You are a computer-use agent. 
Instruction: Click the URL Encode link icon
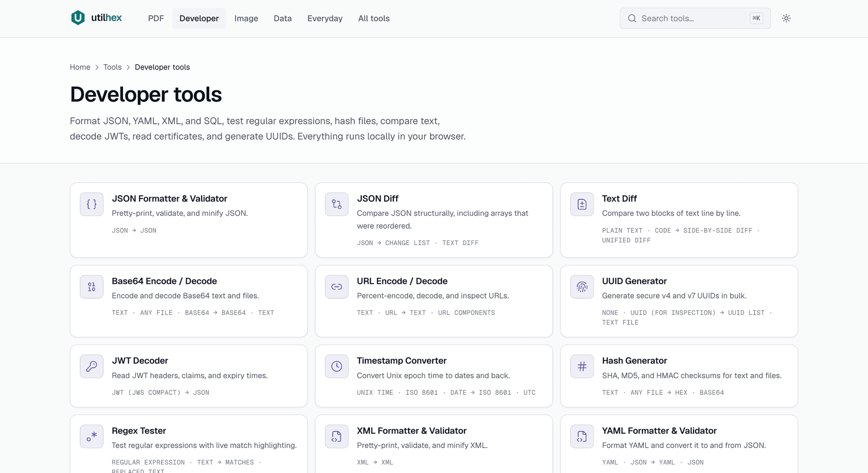(x=337, y=287)
